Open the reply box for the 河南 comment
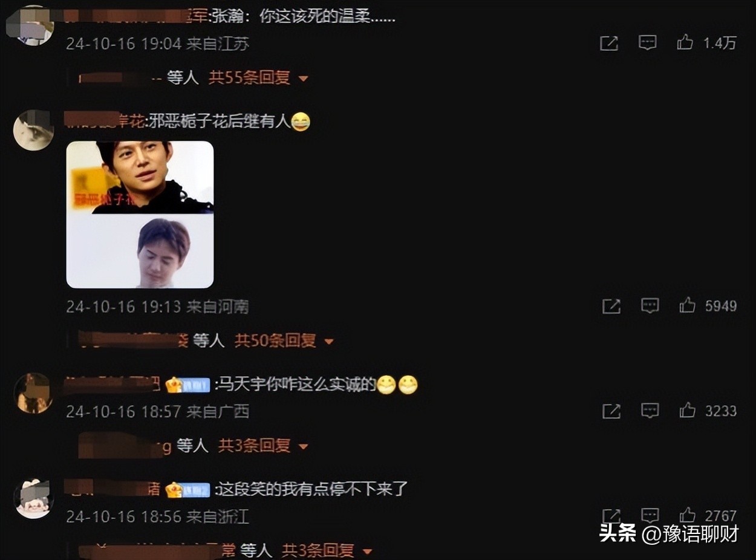This screenshot has height=560, width=756. (650, 305)
